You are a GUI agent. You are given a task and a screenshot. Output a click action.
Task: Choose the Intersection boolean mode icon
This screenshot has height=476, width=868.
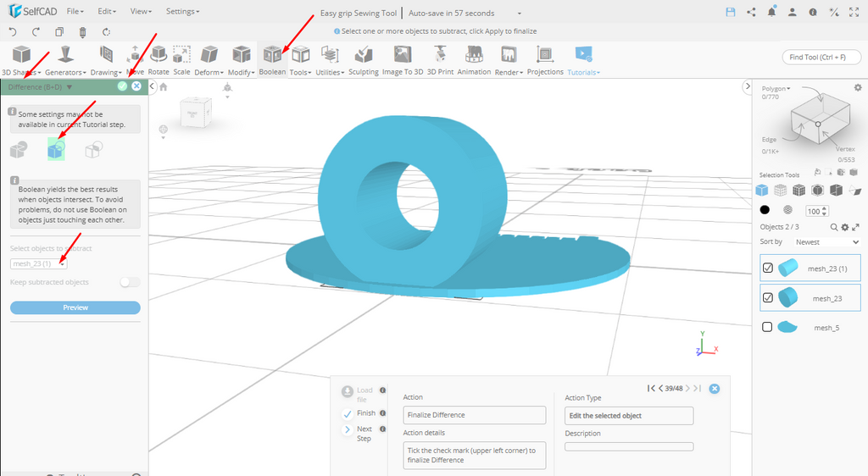point(93,150)
